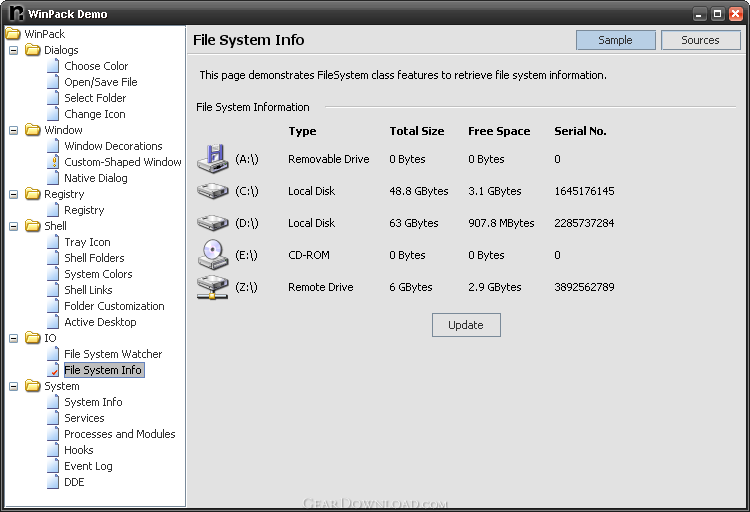Click the Update button

[x=466, y=325]
